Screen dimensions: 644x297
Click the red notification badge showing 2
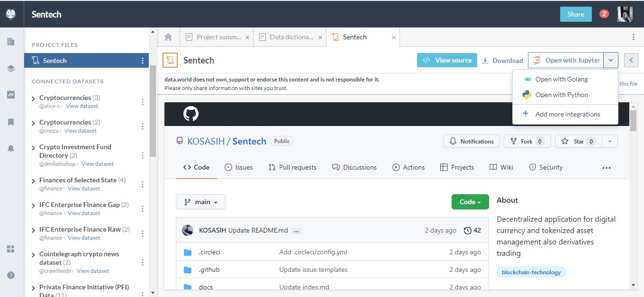point(604,14)
